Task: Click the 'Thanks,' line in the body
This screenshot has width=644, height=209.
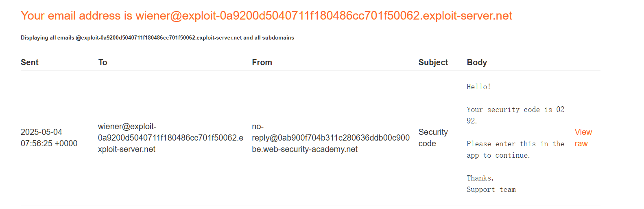Action: click(480, 178)
